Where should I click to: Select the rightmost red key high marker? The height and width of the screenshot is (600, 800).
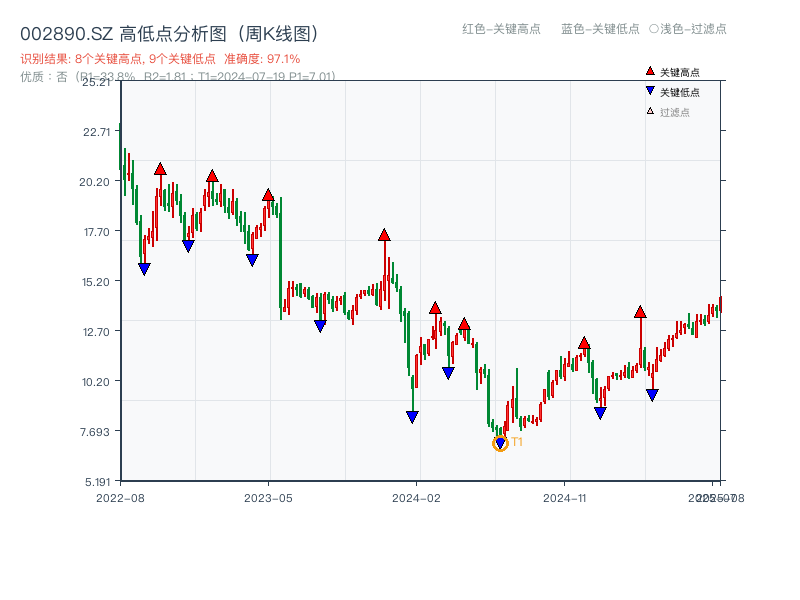[640, 312]
